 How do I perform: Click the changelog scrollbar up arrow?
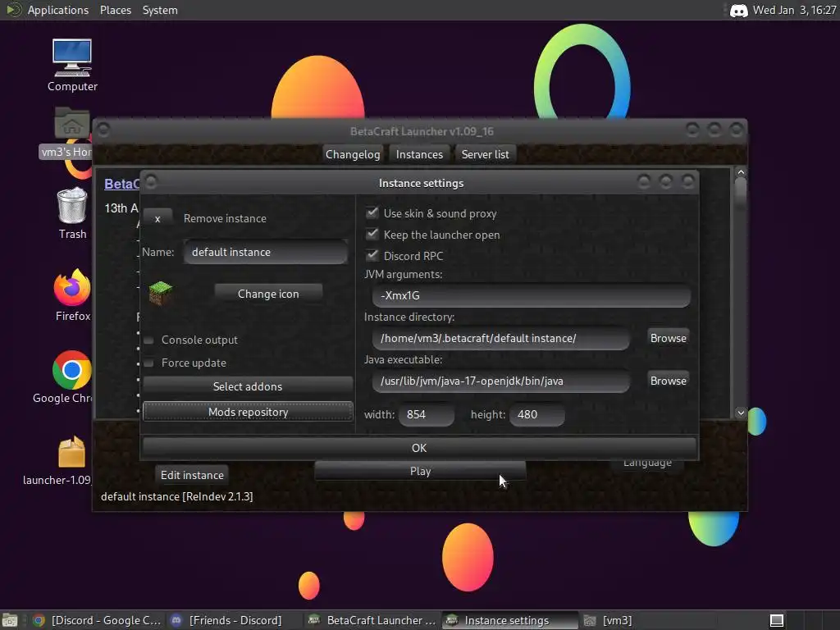(741, 172)
